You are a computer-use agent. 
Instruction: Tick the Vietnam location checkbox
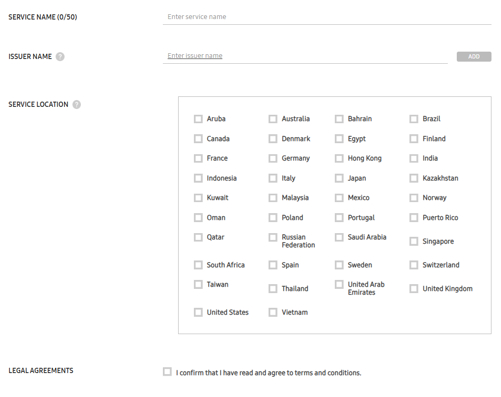point(273,312)
